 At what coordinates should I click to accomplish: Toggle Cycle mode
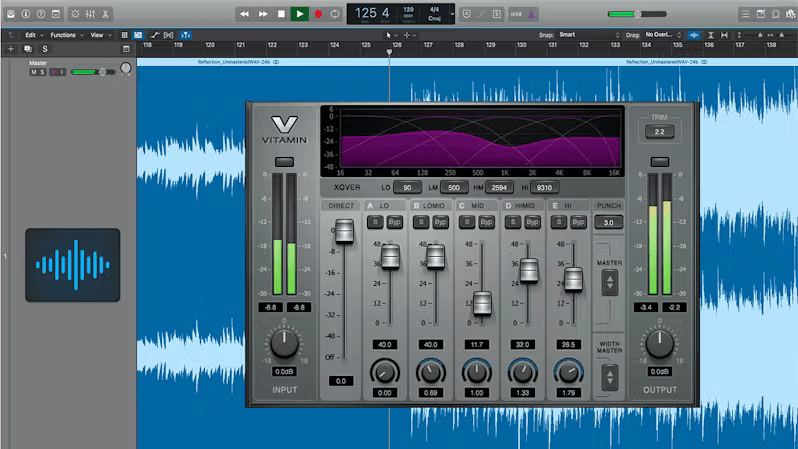point(335,14)
